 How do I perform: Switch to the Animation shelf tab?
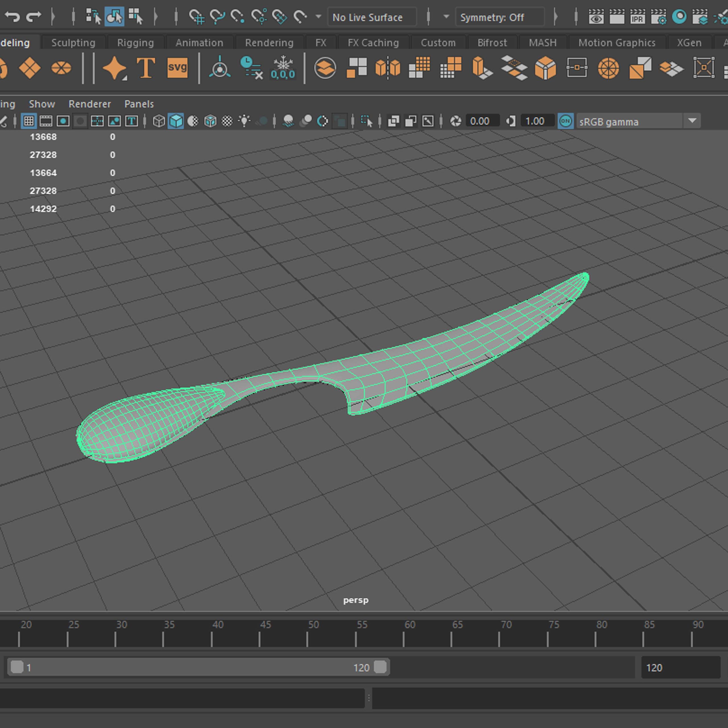199,43
